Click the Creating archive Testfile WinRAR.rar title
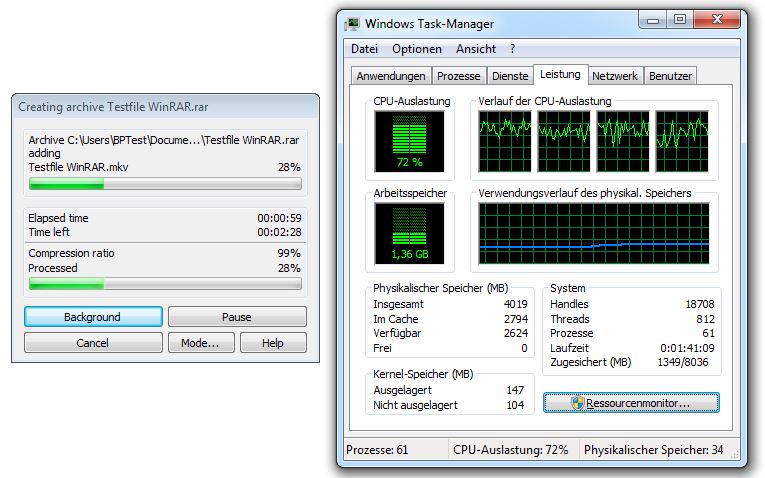This screenshot has height=478, width=765. (113, 107)
